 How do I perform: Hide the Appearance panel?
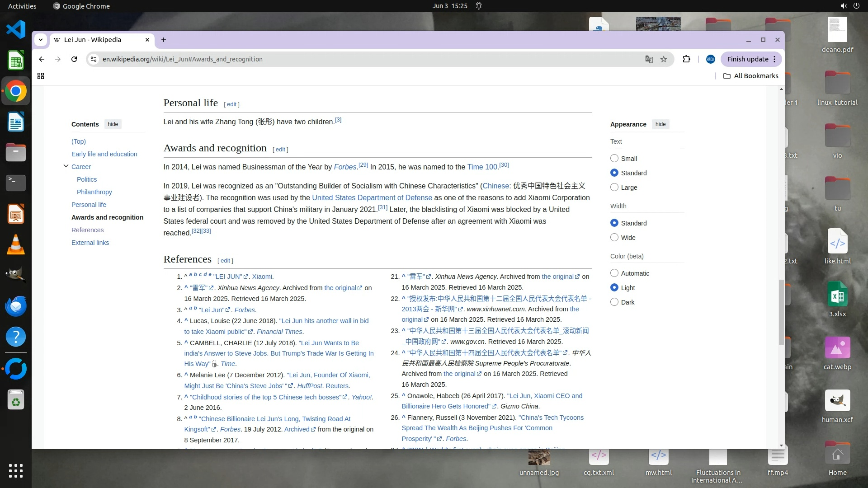660,124
